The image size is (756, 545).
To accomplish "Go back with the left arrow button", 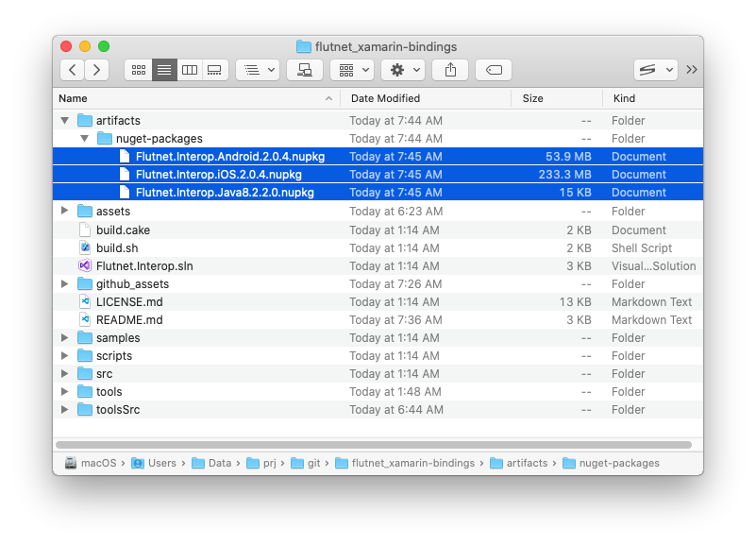I will (x=73, y=70).
